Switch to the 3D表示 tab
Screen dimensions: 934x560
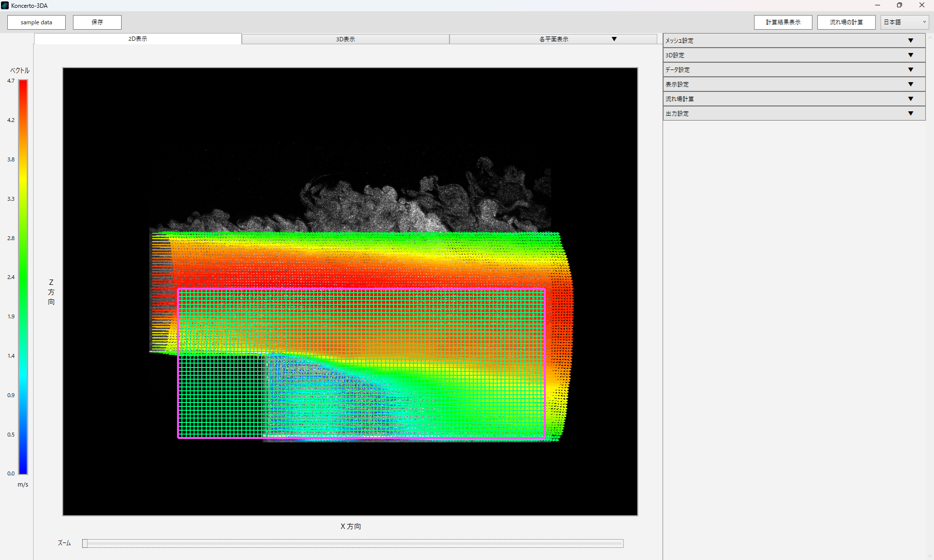(x=345, y=39)
